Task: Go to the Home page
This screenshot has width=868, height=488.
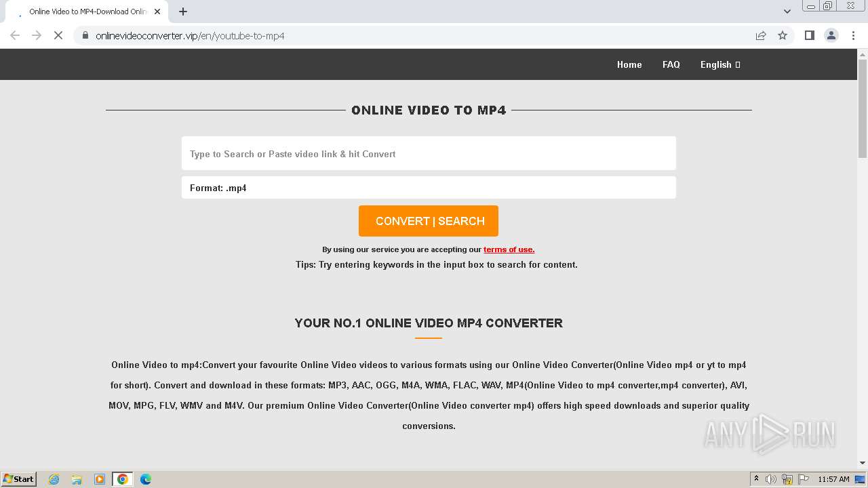Action: 629,64
